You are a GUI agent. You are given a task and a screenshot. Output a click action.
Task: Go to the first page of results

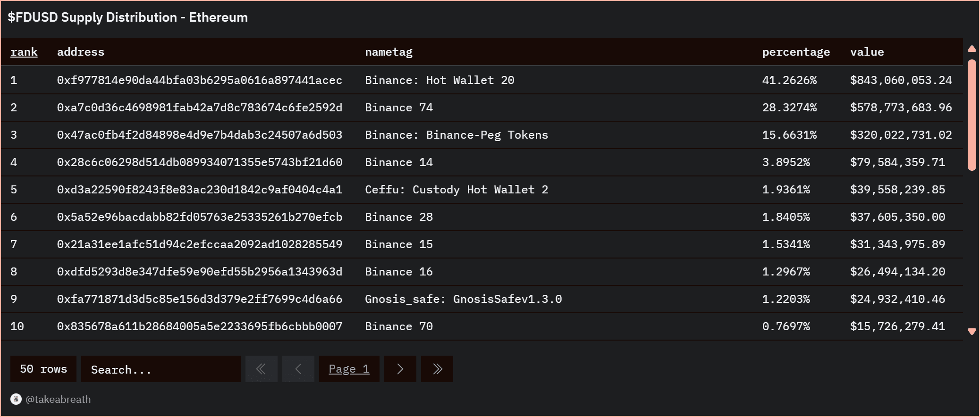pyautogui.click(x=261, y=369)
